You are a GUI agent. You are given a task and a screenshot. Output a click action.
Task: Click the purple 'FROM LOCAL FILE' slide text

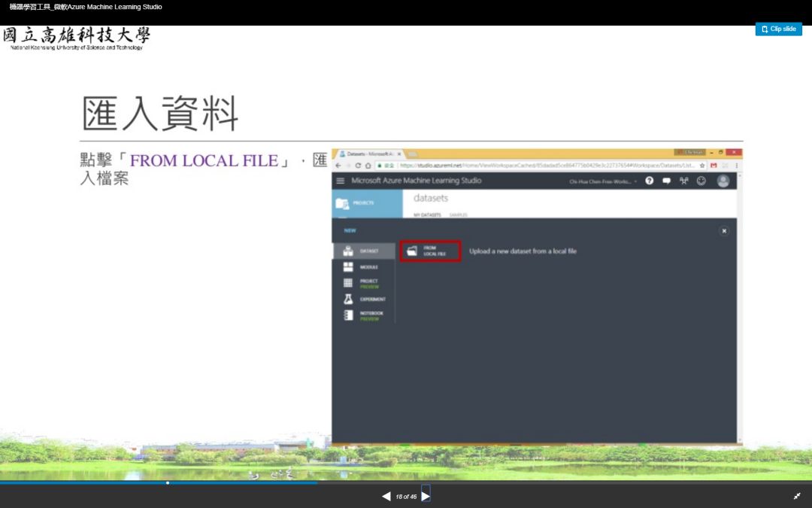tap(204, 161)
